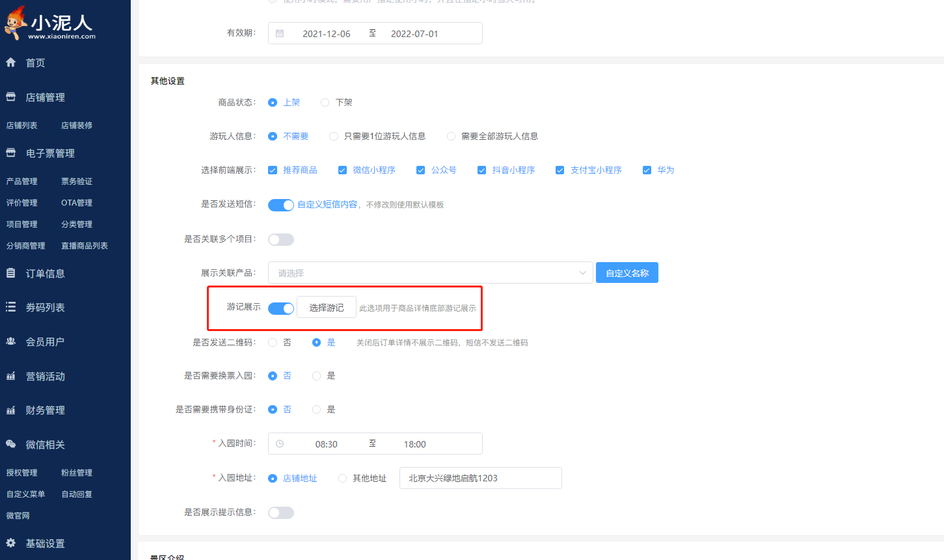Select the 店铺管理 storefront icon
The image size is (944, 560).
[11, 97]
